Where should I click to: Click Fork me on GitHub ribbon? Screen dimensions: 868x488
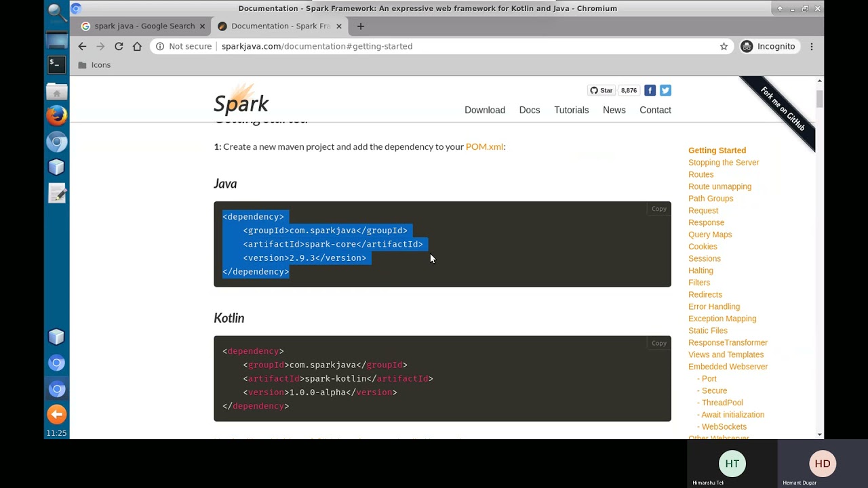pyautogui.click(x=782, y=109)
